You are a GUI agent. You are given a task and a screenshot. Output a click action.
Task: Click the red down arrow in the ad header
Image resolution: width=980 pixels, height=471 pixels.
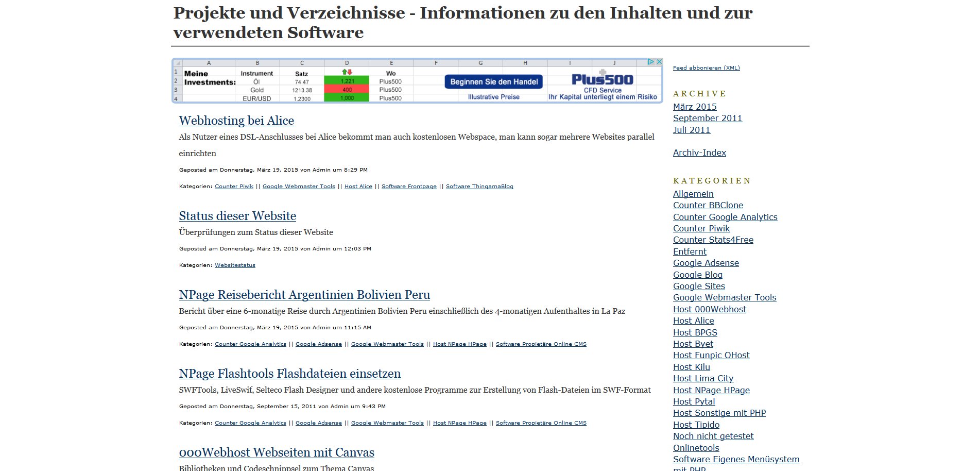click(350, 72)
